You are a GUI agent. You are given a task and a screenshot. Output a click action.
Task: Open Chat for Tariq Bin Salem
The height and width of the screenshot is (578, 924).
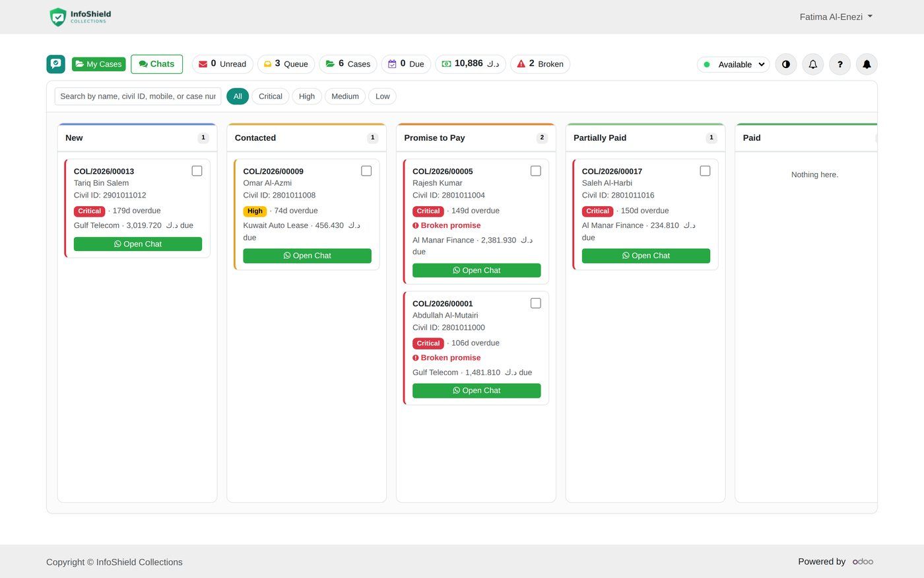coord(138,244)
